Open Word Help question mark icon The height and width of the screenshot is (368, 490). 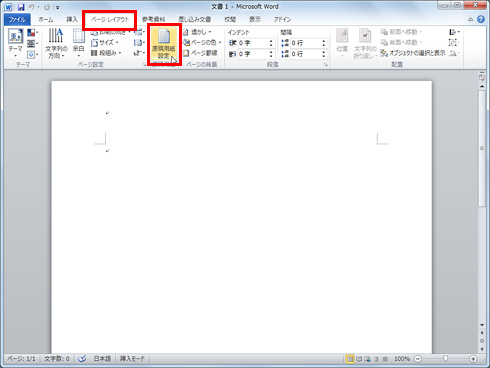coord(481,19)
